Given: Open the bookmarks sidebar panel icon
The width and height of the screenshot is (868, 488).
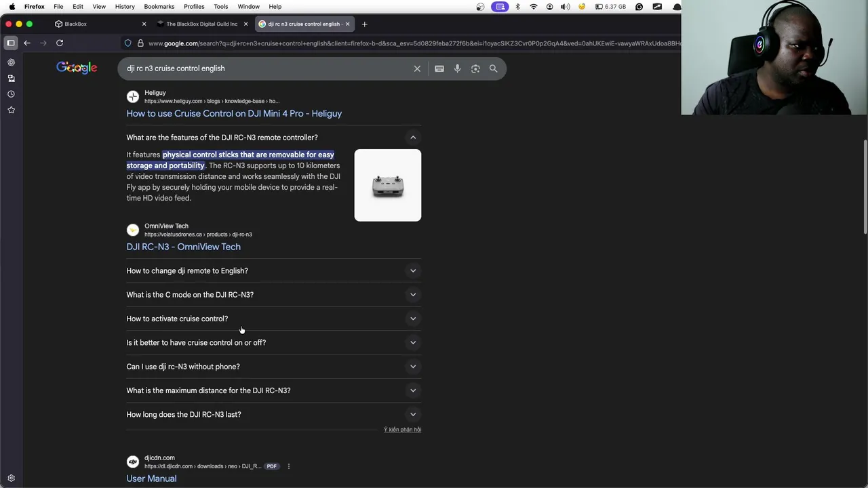Looking at the screenshot, I should (11, 78).
